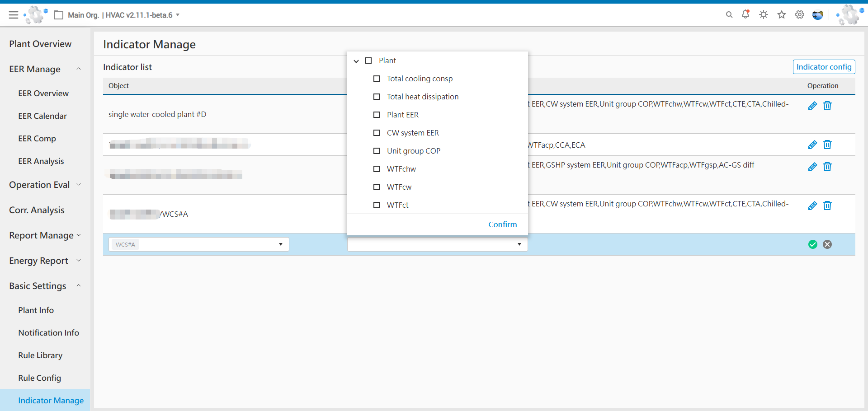Image resolution: width=868 pixels, height=411 pixels.
Task: Toggle the theme brightness icon
Action: pos(763,14)
